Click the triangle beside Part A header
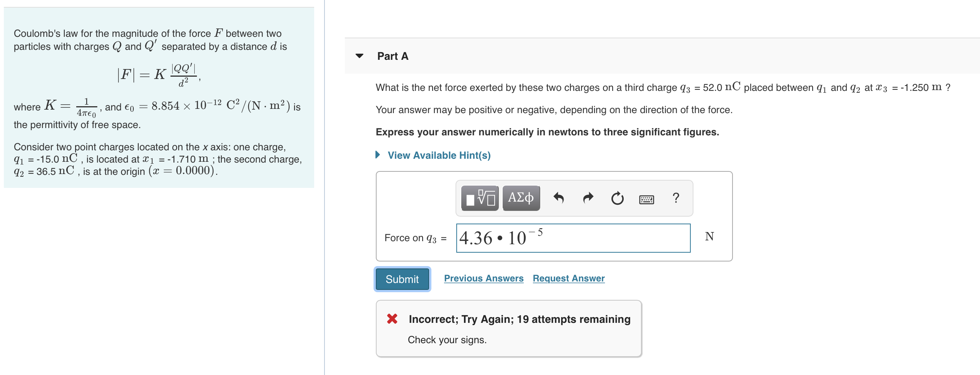The height and width of the screenshot is (375, 980). [x=359, y=56]
